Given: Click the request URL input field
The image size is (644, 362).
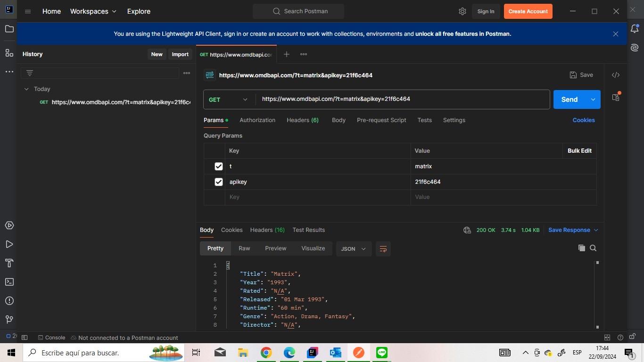Looking at the screenshot, I should pyautogui.click(x=403, y=99).
